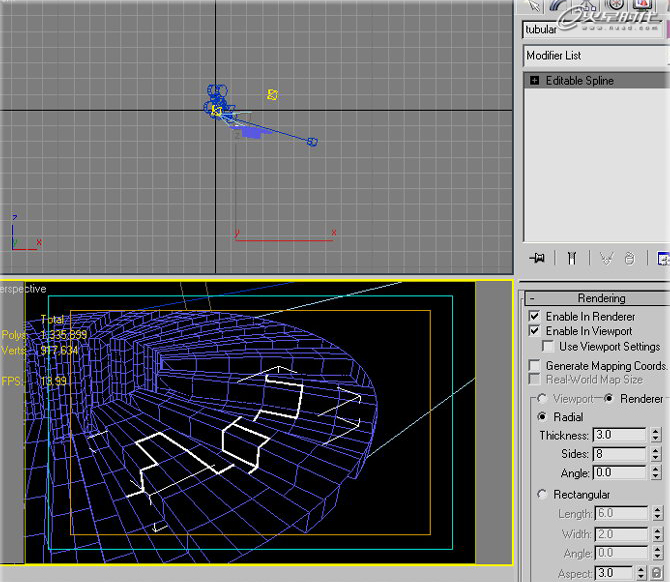Click the Aspect lock icon
This screenshot has width=670, height=582.
click(x=656, y=573)
